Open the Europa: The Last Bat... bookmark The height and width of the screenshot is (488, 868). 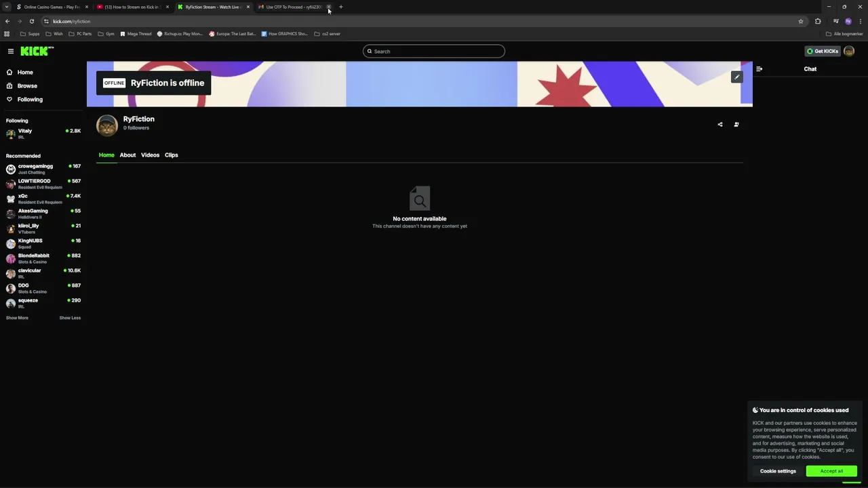pos(233,34)
